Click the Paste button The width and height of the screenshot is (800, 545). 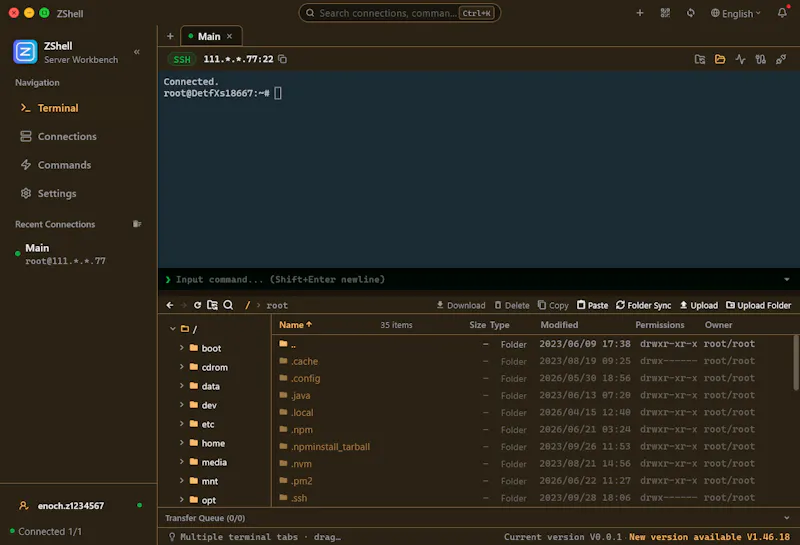point(592,305)
